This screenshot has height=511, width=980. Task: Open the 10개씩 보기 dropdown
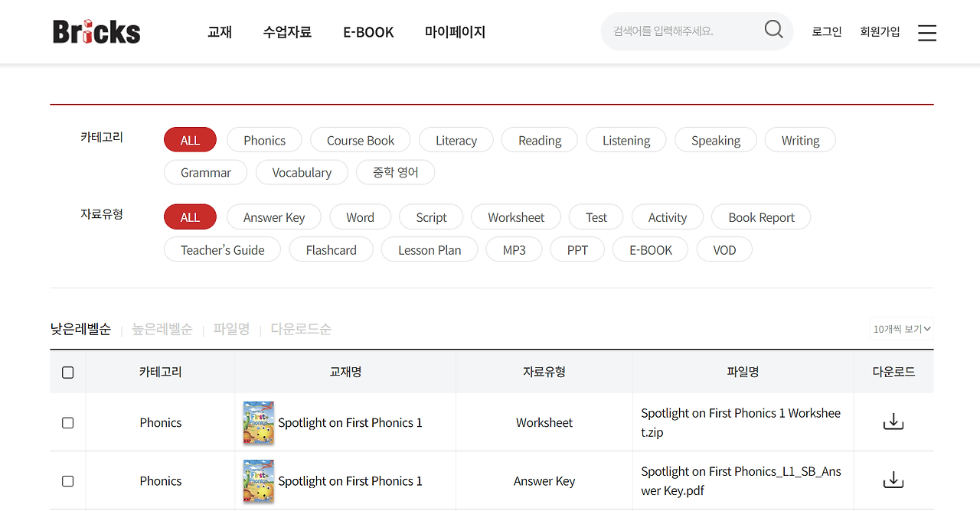pyautogui.click(x=902, y=329)
